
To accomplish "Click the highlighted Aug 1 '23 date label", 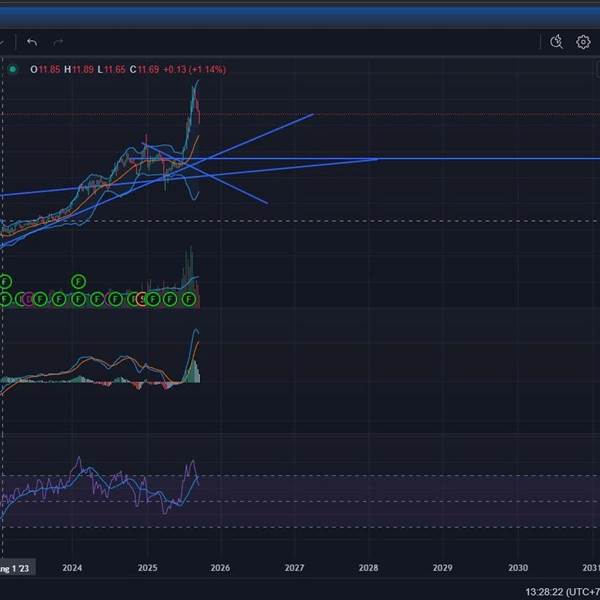I will tap(16, 568).
